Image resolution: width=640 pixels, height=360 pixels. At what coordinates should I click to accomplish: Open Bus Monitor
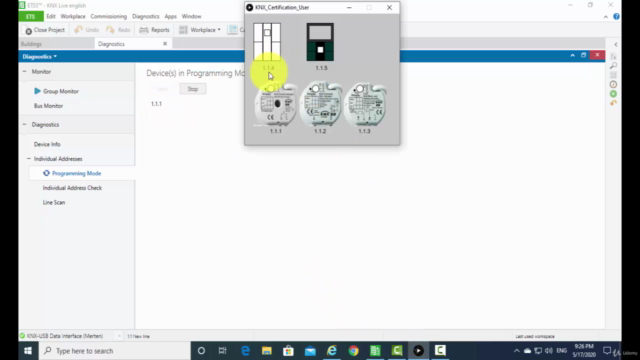[x=48, y=106]
